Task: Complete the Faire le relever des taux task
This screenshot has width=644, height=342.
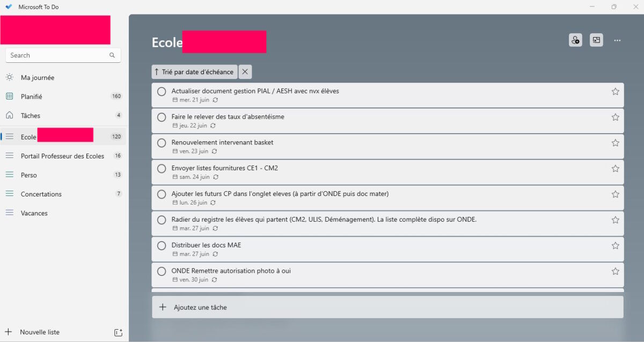Action: coord(162,117)
